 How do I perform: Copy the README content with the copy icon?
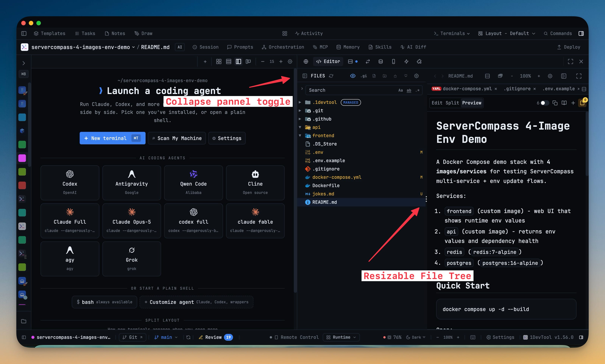(555, 103)
